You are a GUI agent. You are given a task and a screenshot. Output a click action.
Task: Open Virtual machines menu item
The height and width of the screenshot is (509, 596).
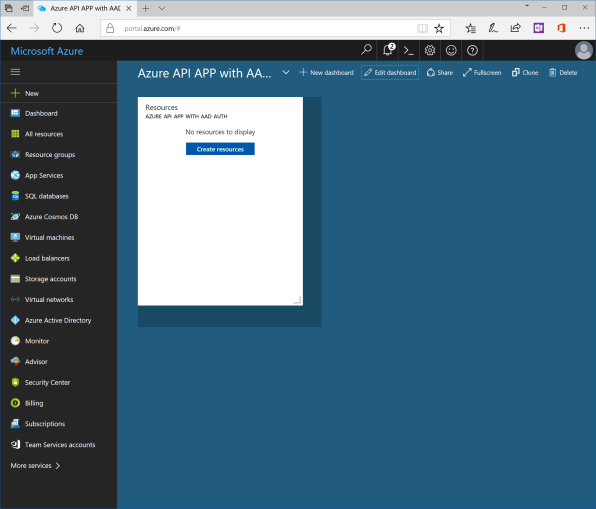pyautogui.click(x=59, y=237)
